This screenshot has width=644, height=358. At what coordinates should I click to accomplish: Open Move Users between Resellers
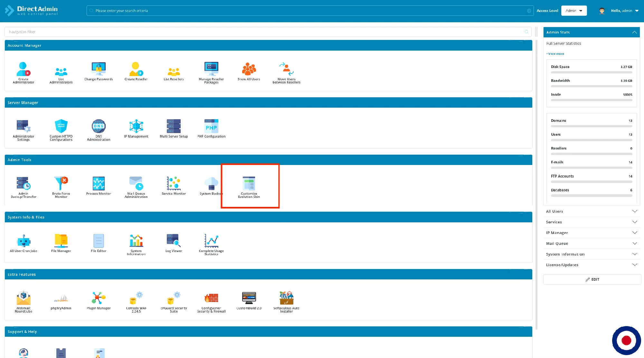point(286,73)
